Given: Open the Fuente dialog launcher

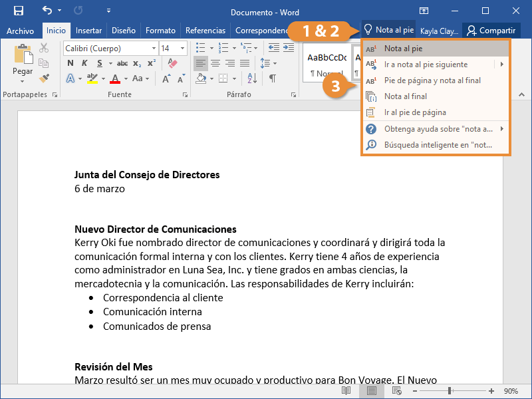Looking at the screenshot, I should coord(186,95).
